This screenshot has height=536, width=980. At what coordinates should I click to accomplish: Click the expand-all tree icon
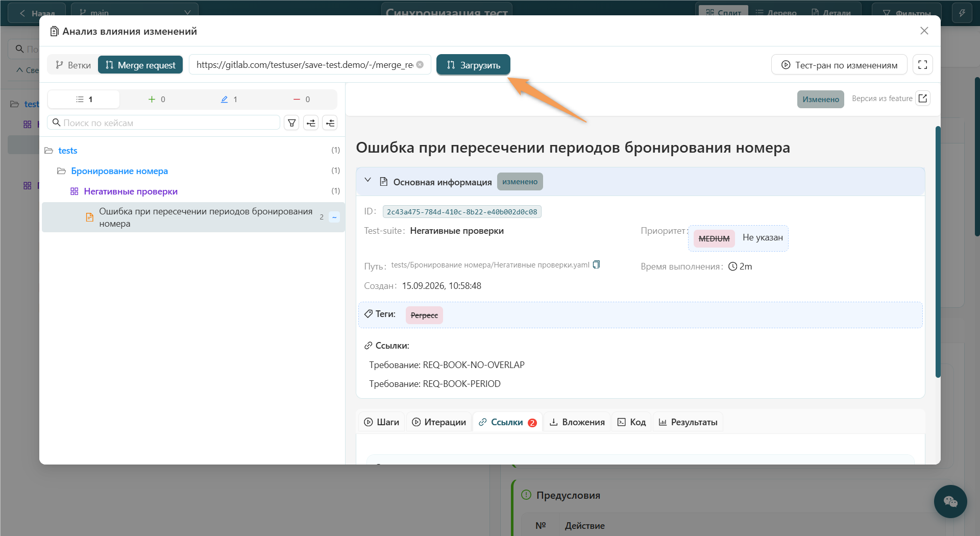click(311, 123)
